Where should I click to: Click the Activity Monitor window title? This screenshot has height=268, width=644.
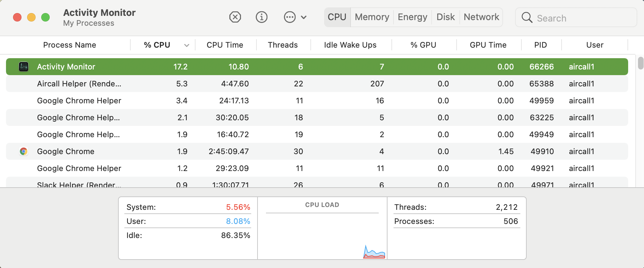(x=99, y=13)
